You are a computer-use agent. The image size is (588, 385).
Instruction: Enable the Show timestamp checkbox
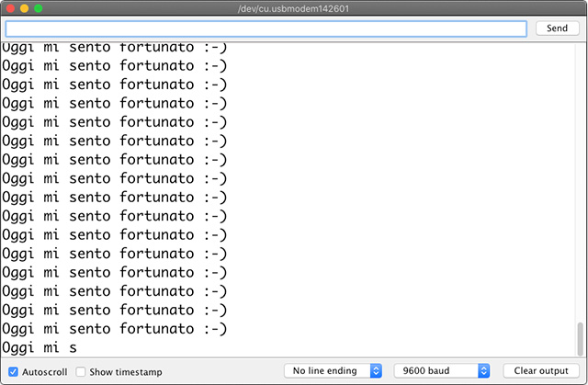tap(81, 371)
